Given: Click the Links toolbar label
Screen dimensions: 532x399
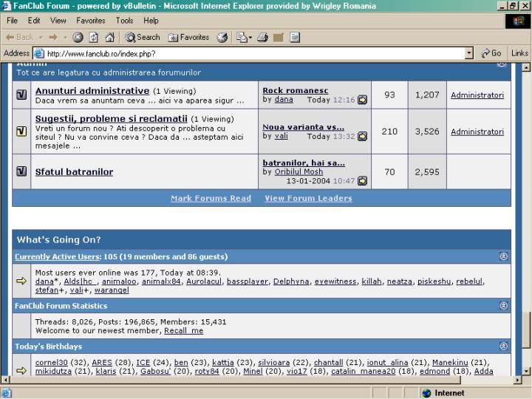Looking at the screenshot, I should tap(519, 53).
